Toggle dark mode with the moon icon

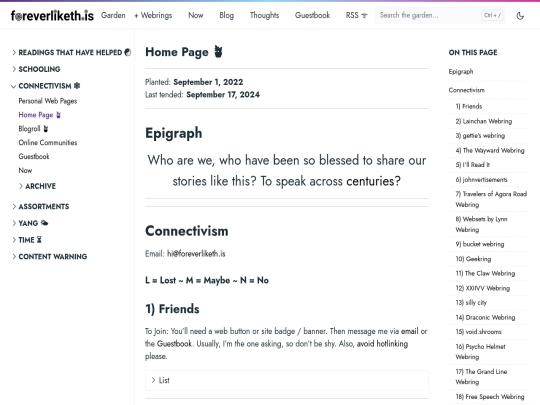520,15
